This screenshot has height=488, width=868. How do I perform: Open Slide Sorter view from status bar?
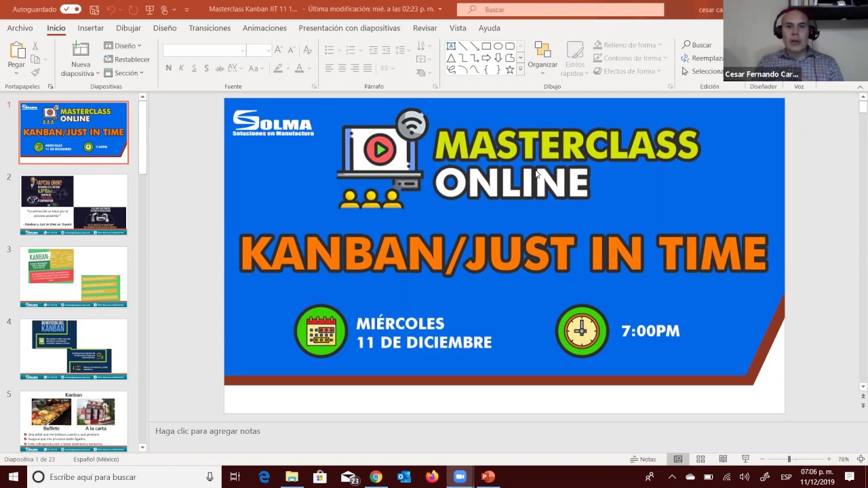(701, 459)
